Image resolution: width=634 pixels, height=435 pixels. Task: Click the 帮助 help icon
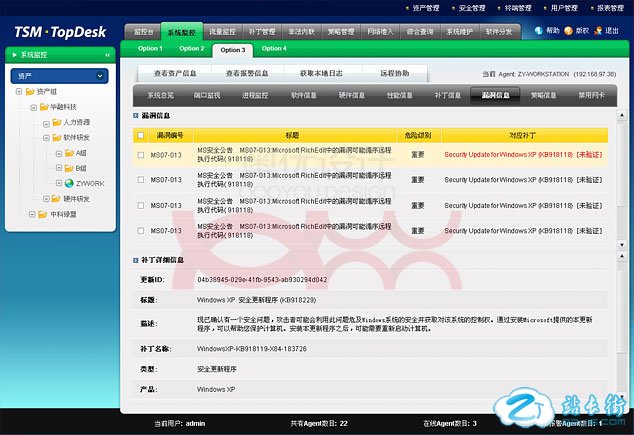click(x=539, y=31)
